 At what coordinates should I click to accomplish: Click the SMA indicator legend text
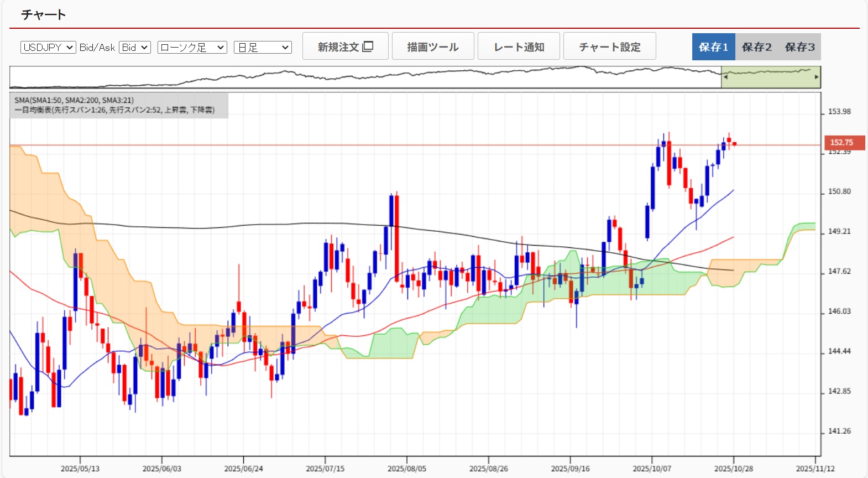pos(74,100)
